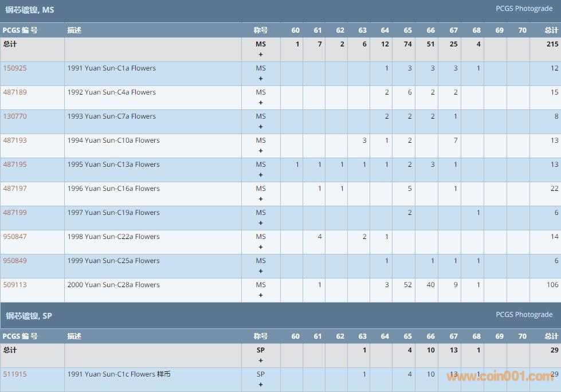Expand the plus sign for 2000 Sun-C28a Flowers
This screenshot has height=392, width=561.
tap(261, 296)
